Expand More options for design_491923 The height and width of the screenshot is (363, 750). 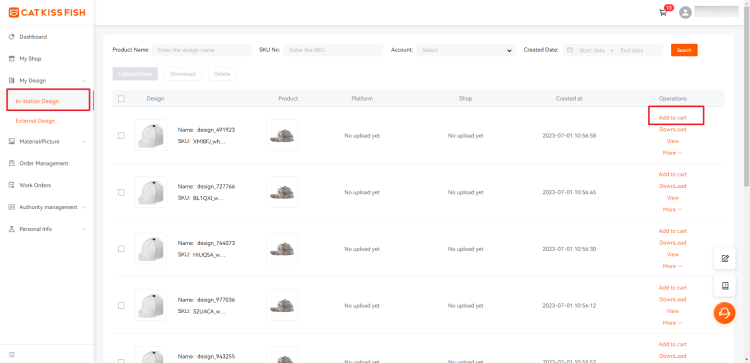pyautogui.click(x=672, y=153)
